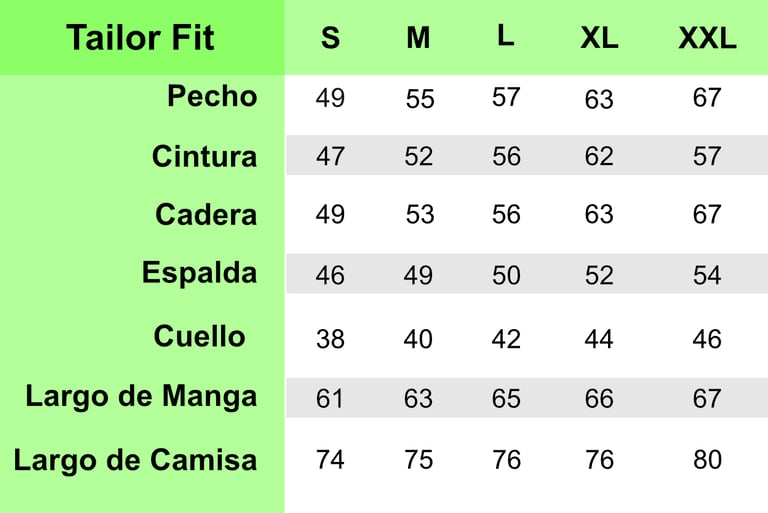Click Pecho value 49 for size S
This screenshot has height=513, width=768.
click(330, 98)
